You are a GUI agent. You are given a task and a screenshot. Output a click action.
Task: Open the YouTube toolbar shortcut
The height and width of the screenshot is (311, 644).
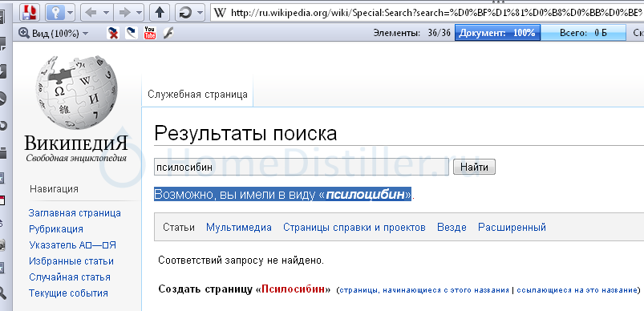point(150,33)
